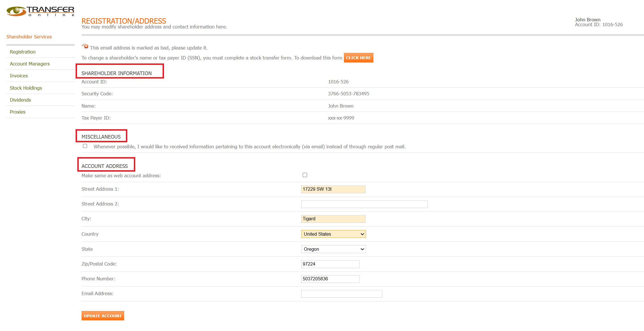This screenshot has width=644, height=331.
Task: View Stock Holdings section
Action: coord(26,88)
